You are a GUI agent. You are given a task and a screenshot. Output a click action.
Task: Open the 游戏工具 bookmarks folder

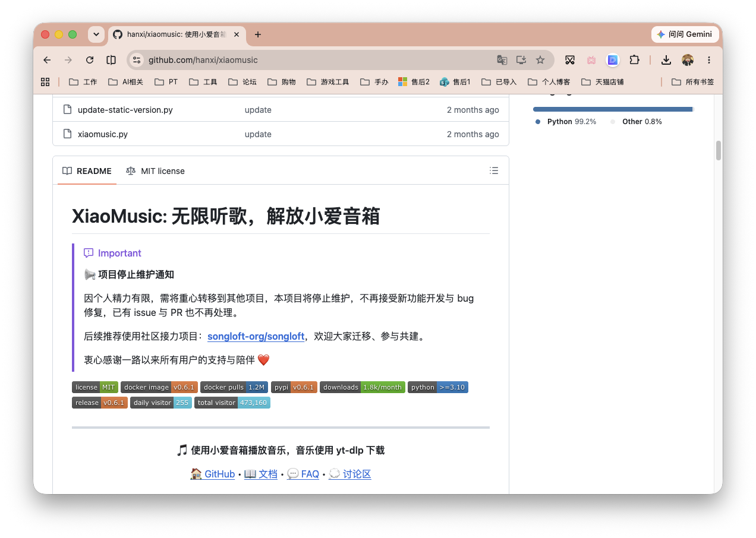328,82
